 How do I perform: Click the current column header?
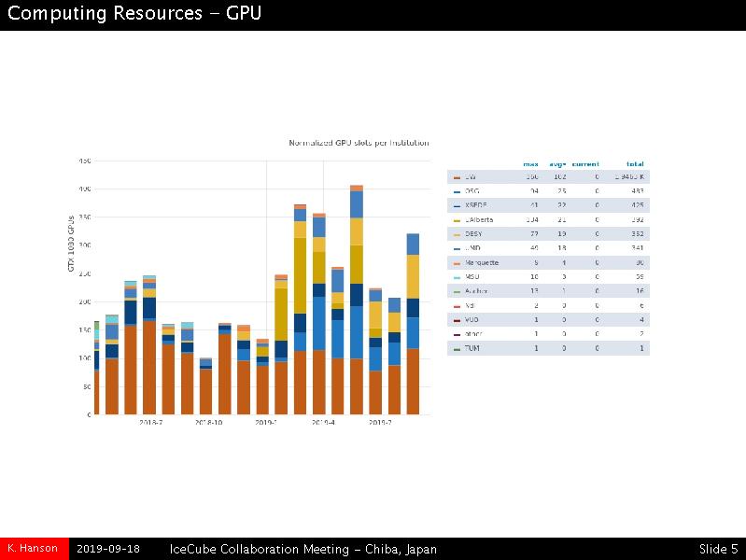point(585,164)
